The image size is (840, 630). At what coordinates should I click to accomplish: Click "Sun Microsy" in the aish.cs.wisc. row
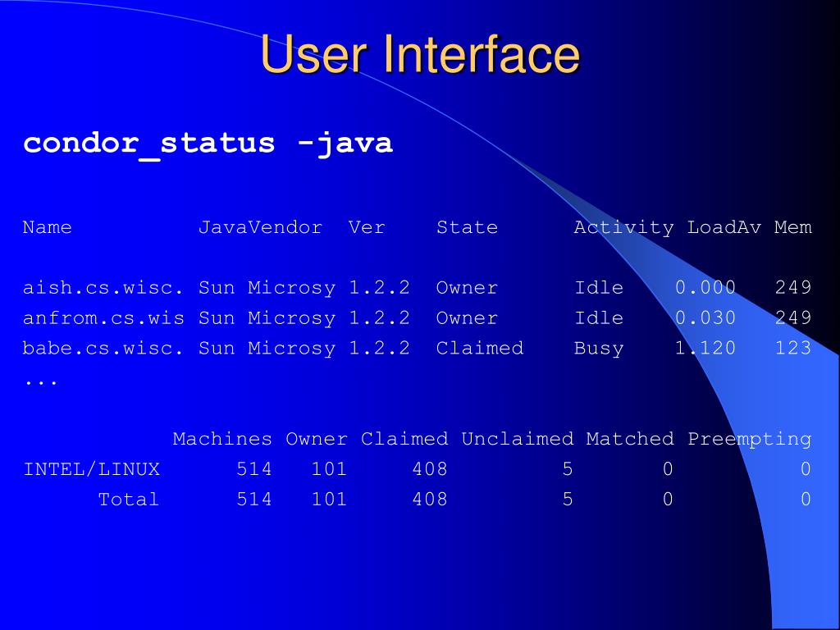(x=267, y=288)
